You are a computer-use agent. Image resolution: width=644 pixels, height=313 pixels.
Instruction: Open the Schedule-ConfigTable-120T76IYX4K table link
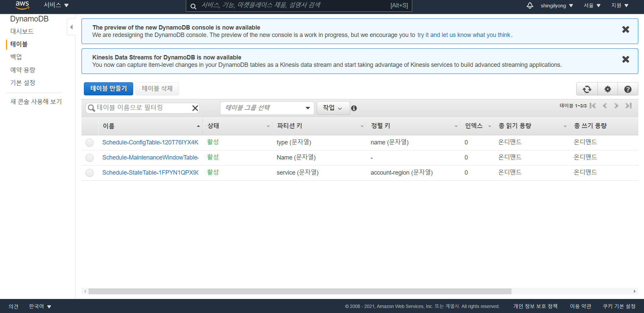[x=150, y=142]
